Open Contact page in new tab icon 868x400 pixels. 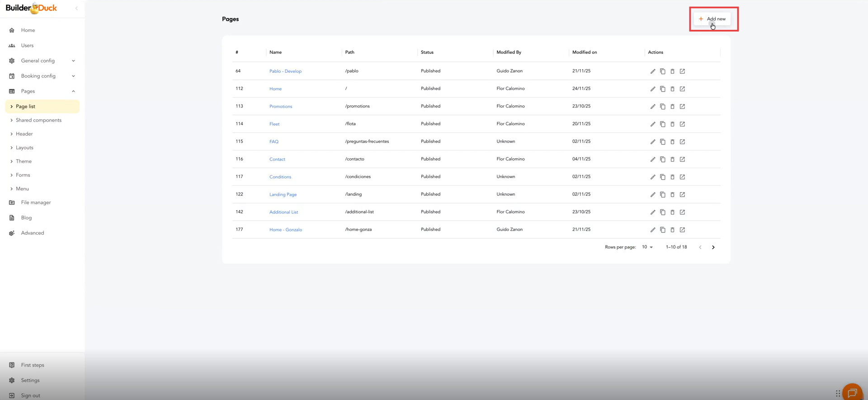pyautogui.click(x=682, y=160)
